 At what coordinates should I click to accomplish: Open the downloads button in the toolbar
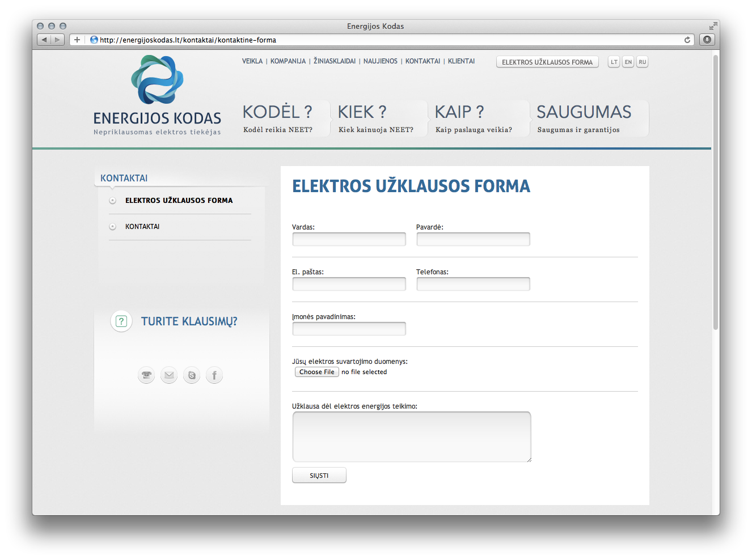click(x=707, y=40)
